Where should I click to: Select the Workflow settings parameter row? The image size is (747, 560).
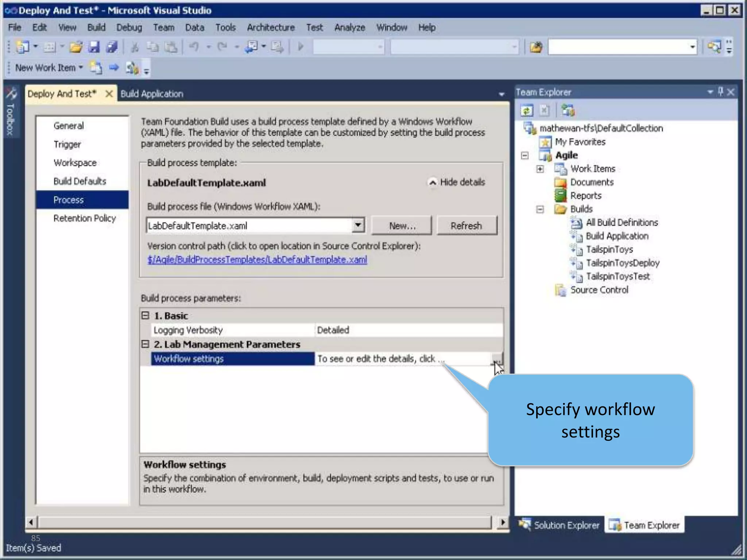pyautogui.click(x=233, y=358)
